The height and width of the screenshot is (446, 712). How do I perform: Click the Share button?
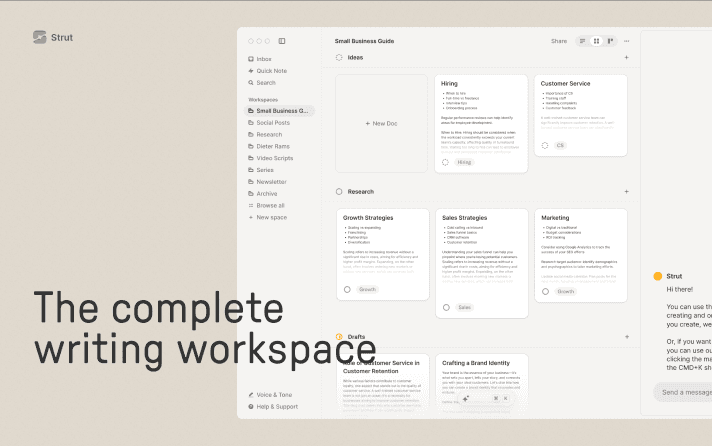559,41
